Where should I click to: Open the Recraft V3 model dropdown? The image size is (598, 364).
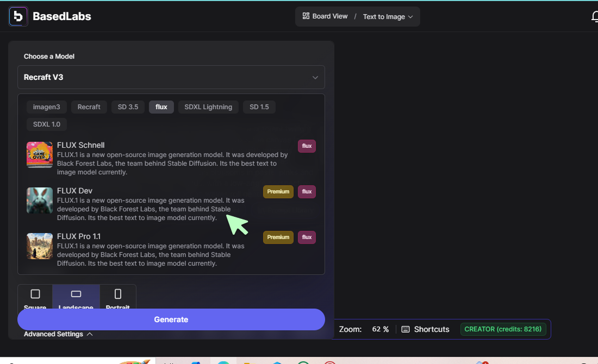tap(171, 77)
